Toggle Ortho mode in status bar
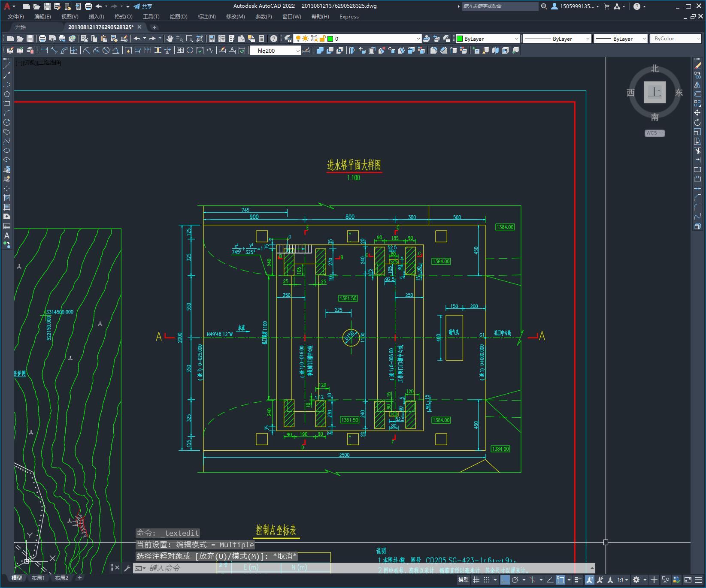The height and width of the screenshot is (588, 706). [x=505, y=580]
